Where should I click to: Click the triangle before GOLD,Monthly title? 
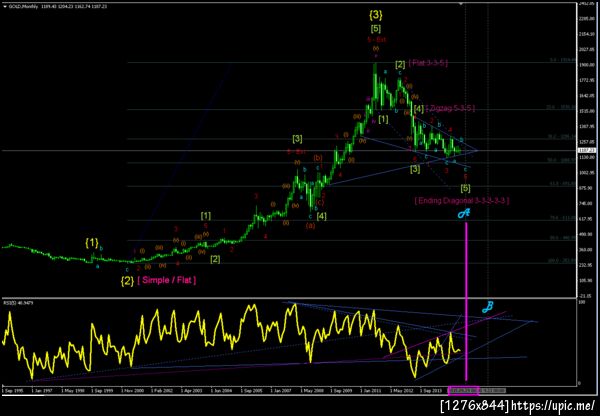(x=4, y=7)
